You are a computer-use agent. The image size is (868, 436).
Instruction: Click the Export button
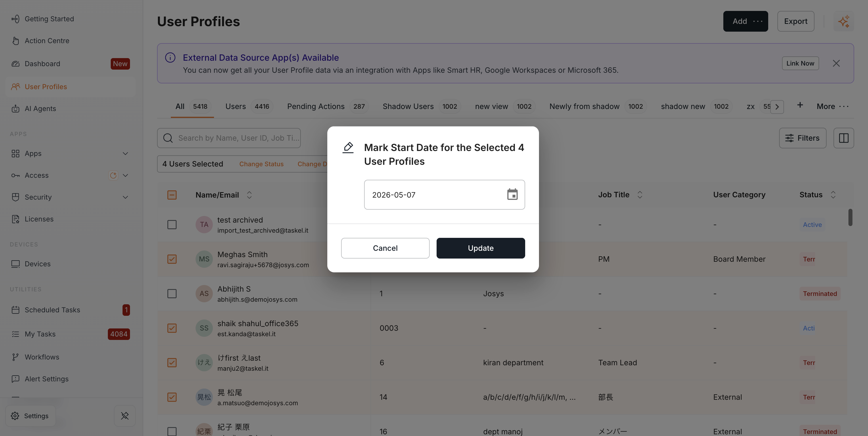click(796, 21)
